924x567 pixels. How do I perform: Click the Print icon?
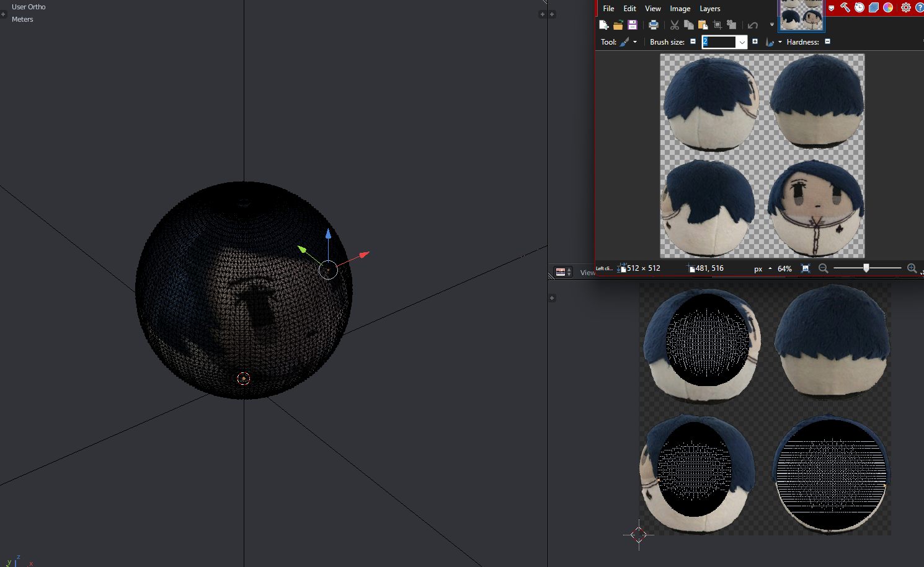(653, 25)
